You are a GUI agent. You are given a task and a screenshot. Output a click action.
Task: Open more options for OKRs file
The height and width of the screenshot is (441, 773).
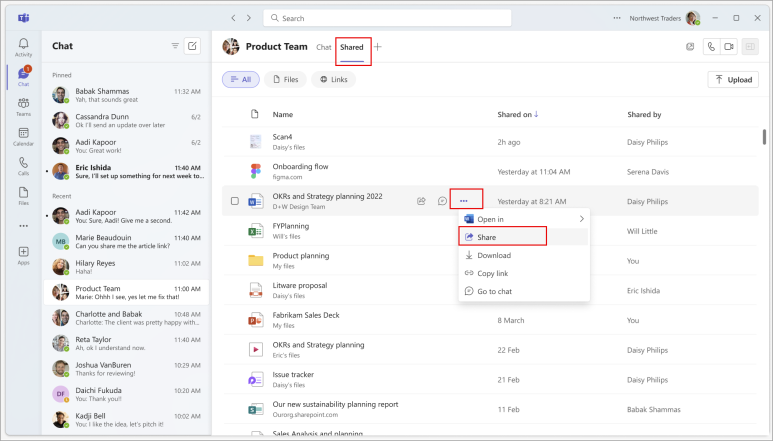tap(464, 201)
